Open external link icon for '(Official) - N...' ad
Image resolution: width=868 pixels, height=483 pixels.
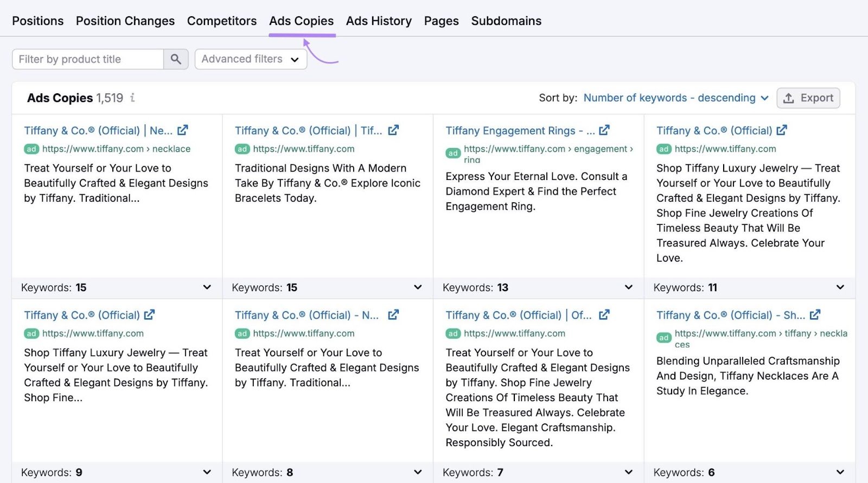(393, 315)
